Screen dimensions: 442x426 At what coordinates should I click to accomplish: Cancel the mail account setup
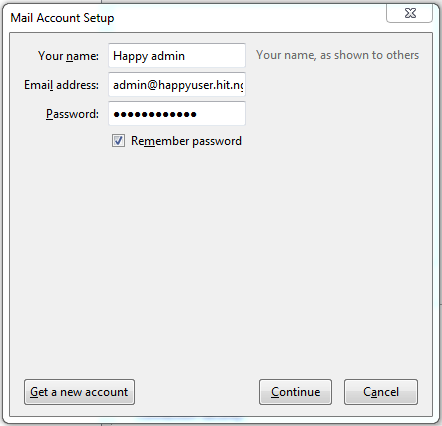point(381,392)
